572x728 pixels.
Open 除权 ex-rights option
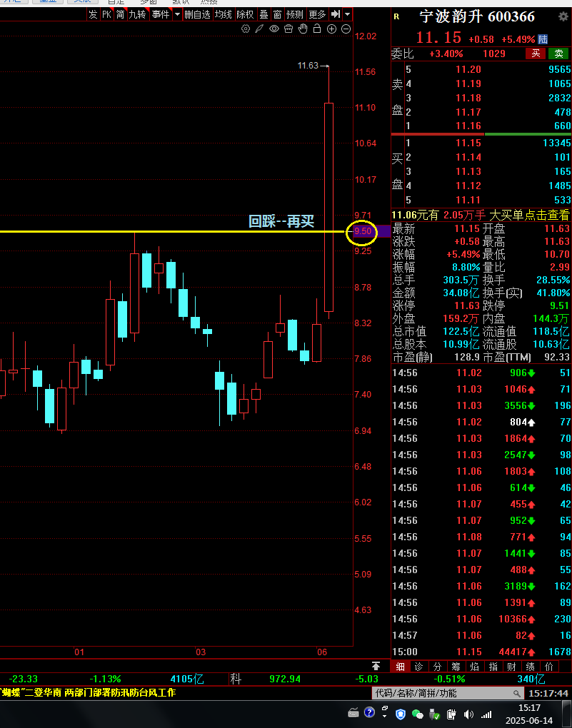246,14
